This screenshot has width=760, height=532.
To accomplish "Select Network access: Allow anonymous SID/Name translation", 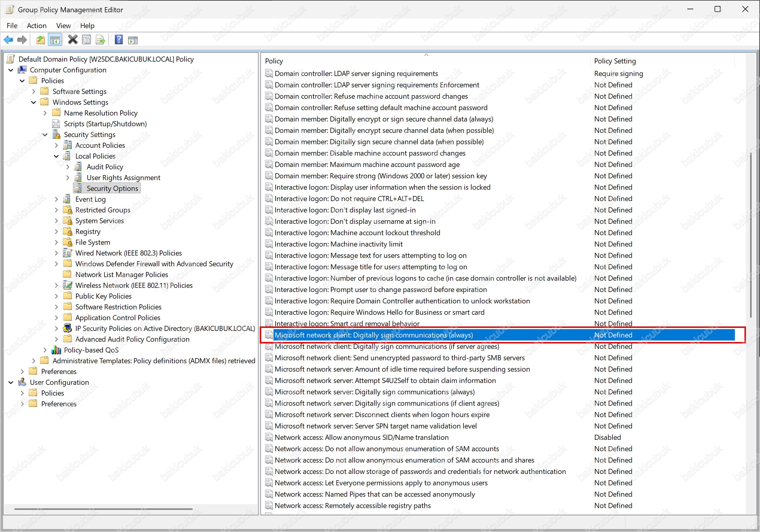I will coord(361,437).
